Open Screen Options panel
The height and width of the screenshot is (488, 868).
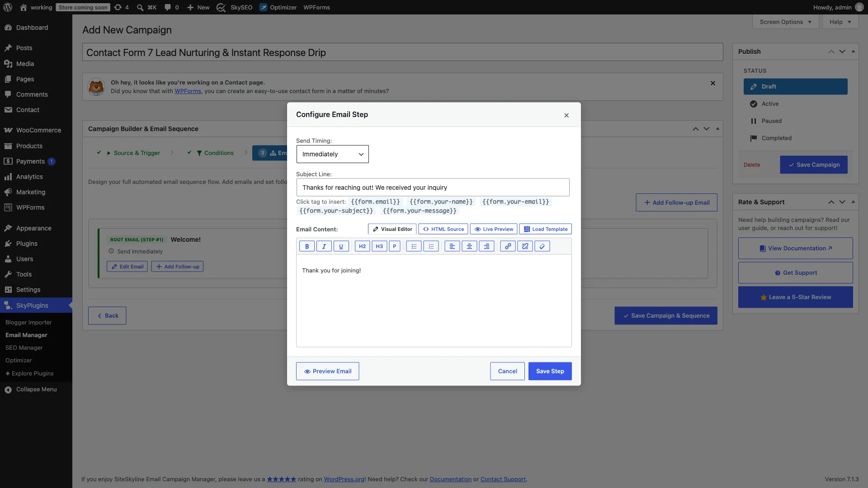(x=785, y=22)
